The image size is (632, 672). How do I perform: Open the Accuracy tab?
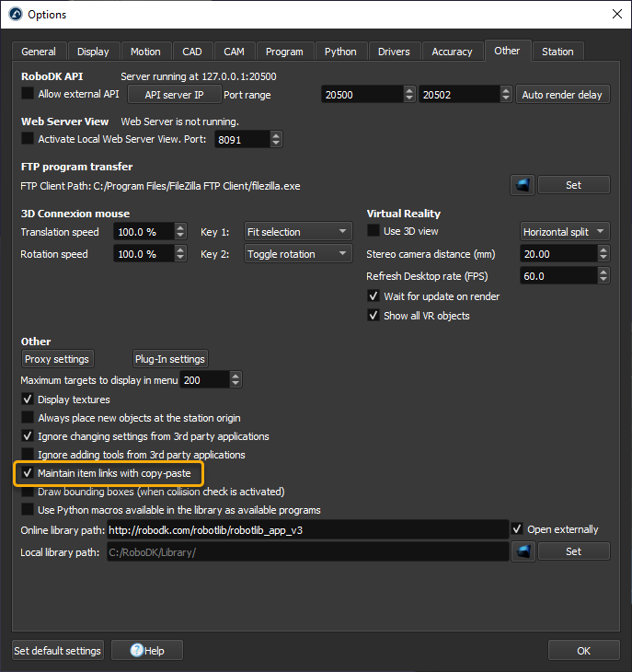coord(452,52)
